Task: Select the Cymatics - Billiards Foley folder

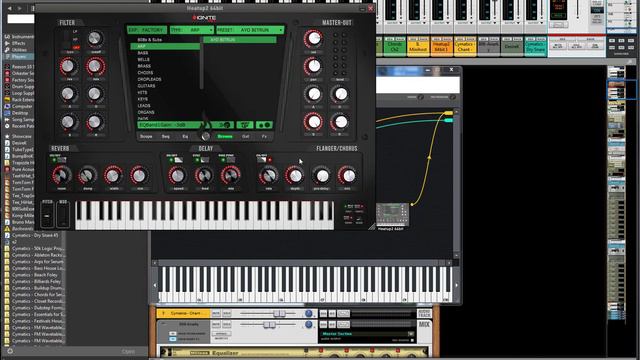Action: pos(36,281)
